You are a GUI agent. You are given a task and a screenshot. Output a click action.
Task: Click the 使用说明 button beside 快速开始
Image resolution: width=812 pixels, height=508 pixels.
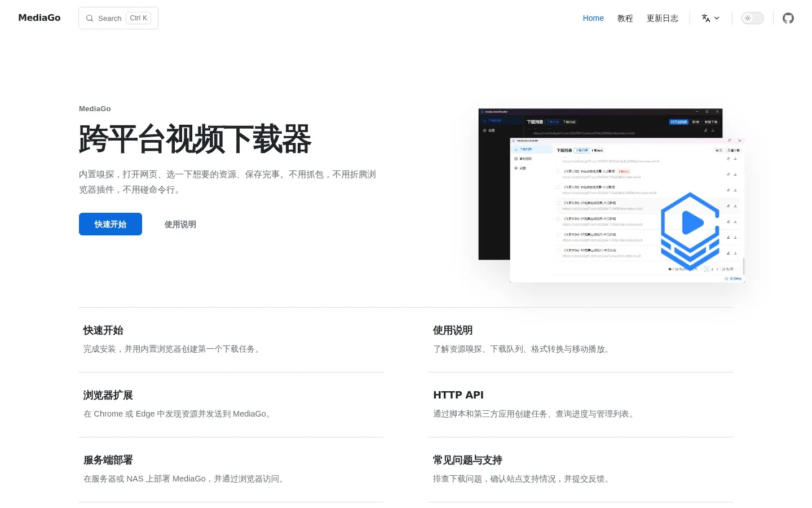tap(180, 224)
